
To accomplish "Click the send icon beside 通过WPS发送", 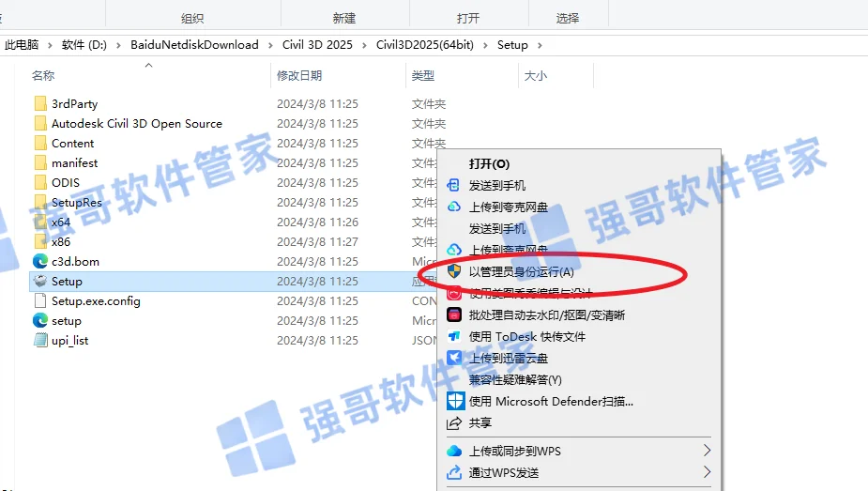I will coord(454,472).
